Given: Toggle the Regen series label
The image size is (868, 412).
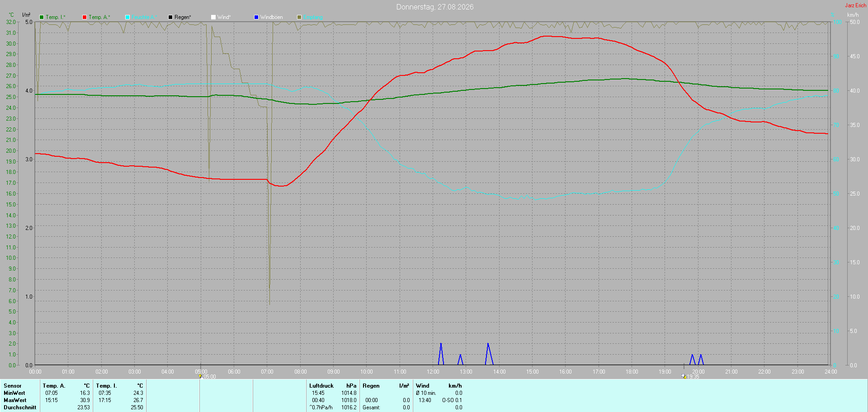Looking at the screenshot, I should pyautogui.click(x=183, y=17).
